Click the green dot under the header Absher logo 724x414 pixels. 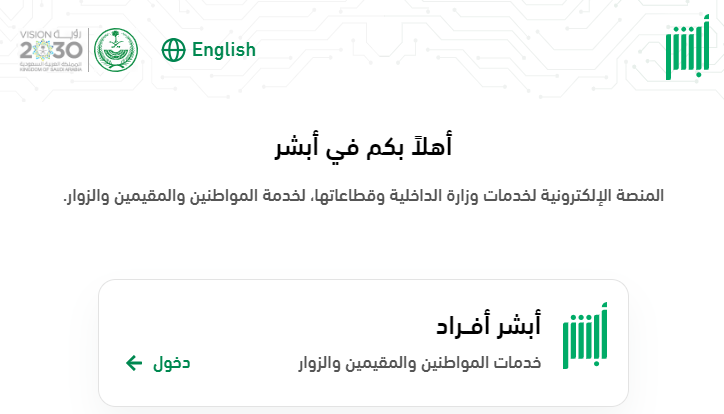pos(699,73)
